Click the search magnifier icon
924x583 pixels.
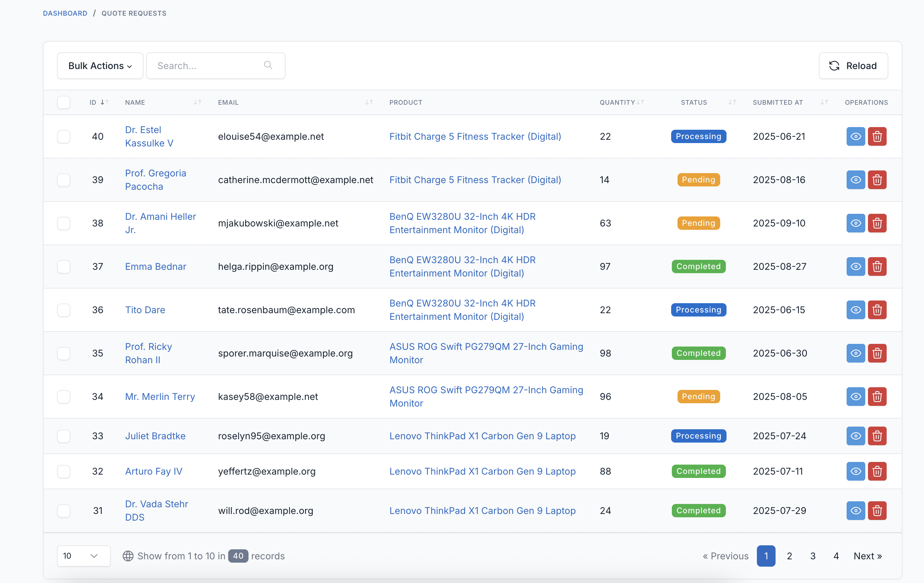click(268, 66)
